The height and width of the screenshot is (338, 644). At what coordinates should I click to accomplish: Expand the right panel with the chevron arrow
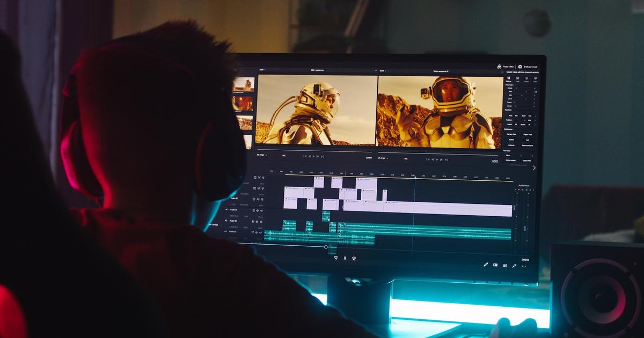pos(534,167)
